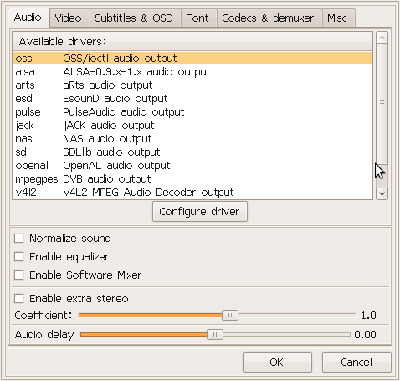
Task: Go to the Font tab
Action: pyautogui.click(x=199, y=18)
